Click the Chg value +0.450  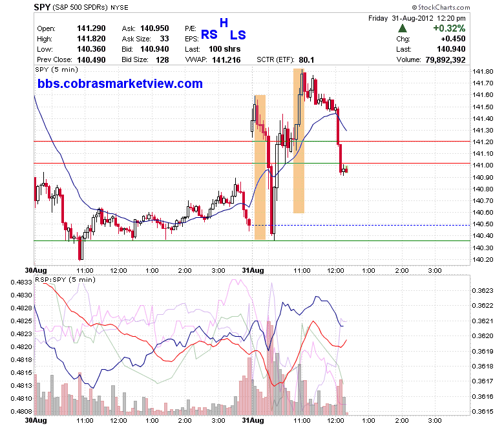tap(453, 39)
